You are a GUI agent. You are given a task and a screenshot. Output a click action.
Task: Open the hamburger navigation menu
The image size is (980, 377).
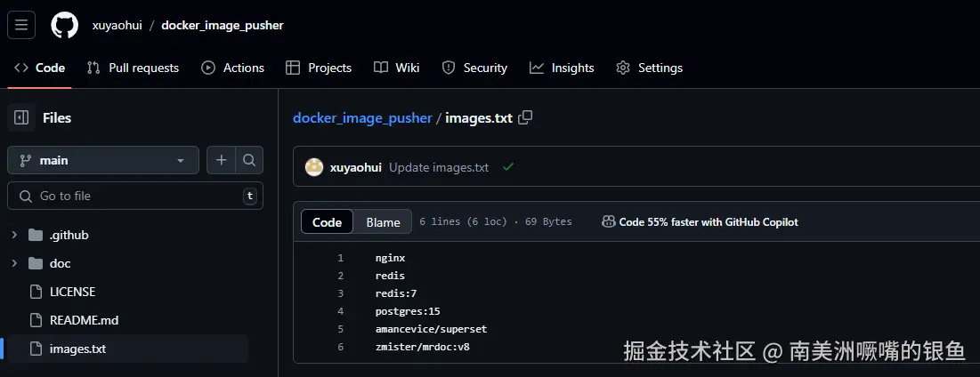coord(21,25)
